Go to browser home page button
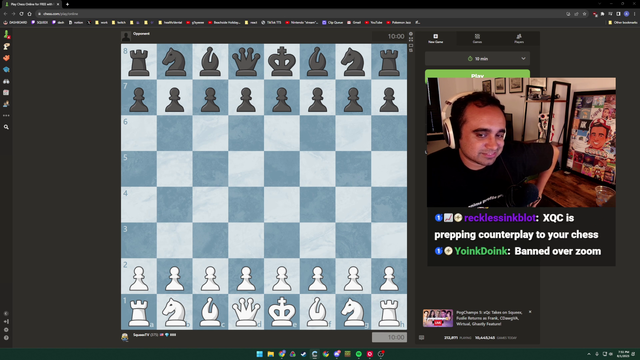The width and height of the screenshot is (640, 360). coord(29,14)
